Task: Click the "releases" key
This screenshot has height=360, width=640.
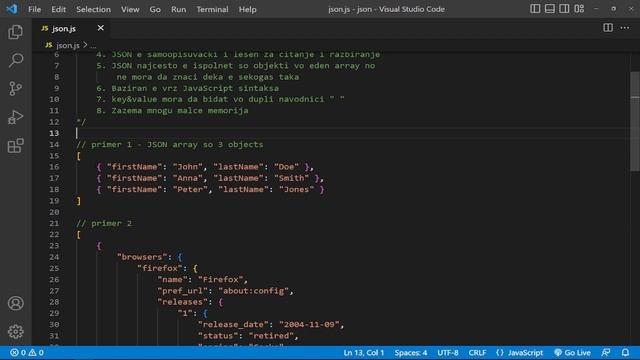Action: [x=183, y=302]
